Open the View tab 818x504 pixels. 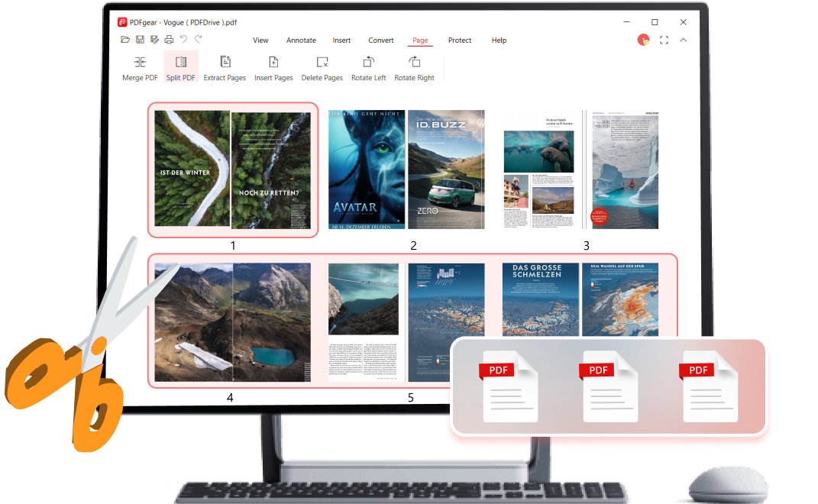(x=260, y=40)
